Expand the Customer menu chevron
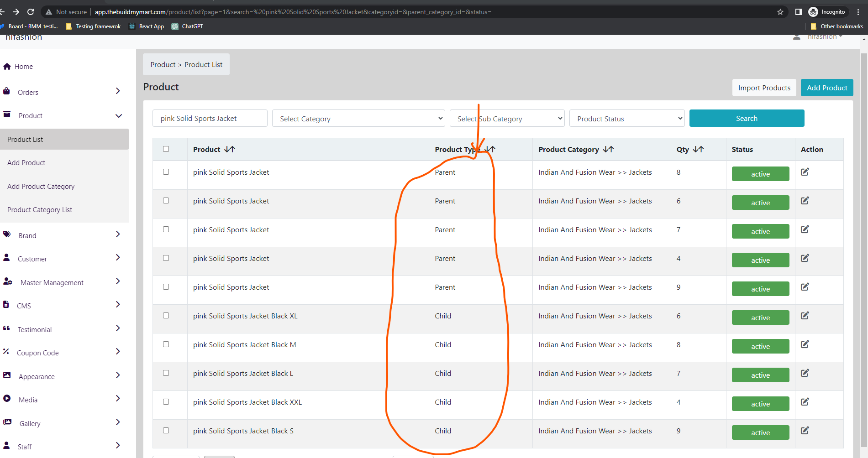The image size is (868, 458). click(x=118, y=258)
